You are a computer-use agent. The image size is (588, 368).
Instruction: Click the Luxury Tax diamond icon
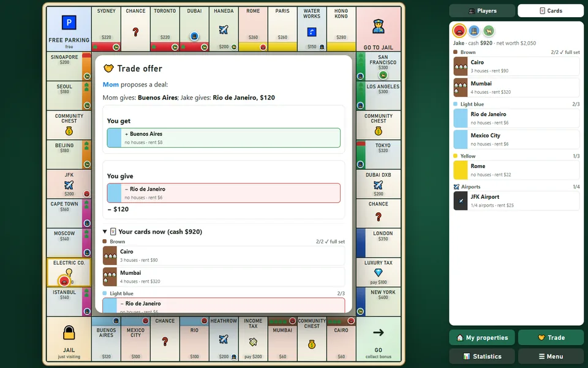379,272
